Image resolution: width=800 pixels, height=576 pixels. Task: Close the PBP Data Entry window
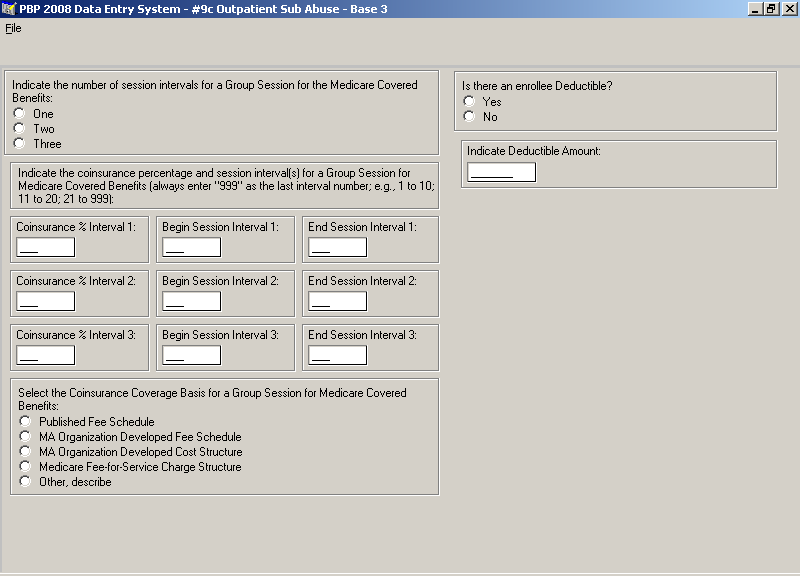point(789,9)
